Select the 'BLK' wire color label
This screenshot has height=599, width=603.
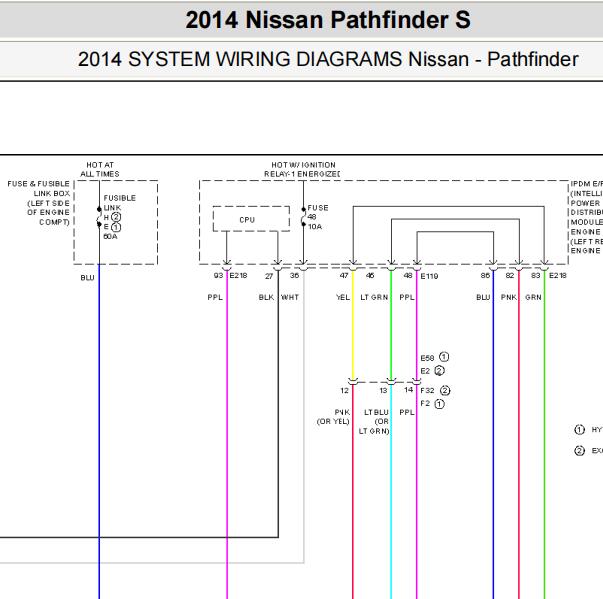point(266,298)
